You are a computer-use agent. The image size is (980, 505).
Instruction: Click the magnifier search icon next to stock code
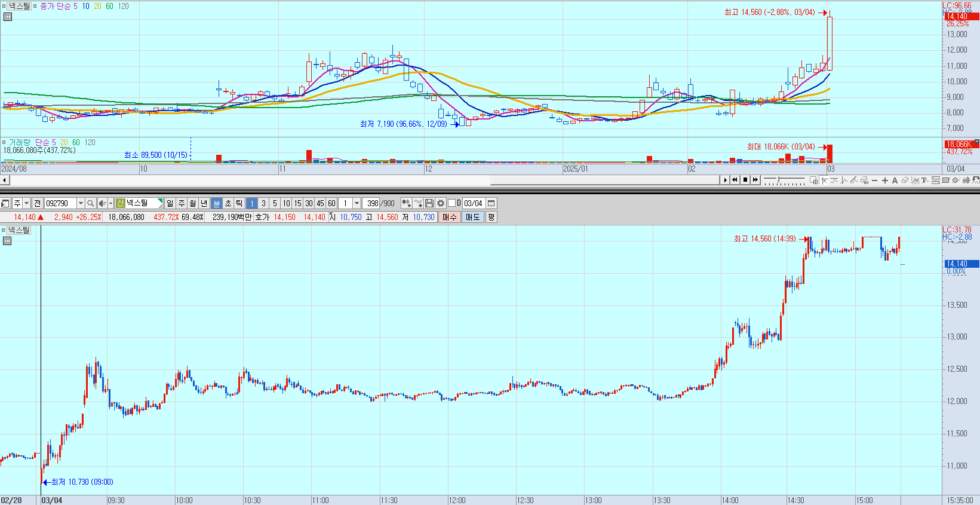coord(90,203)
